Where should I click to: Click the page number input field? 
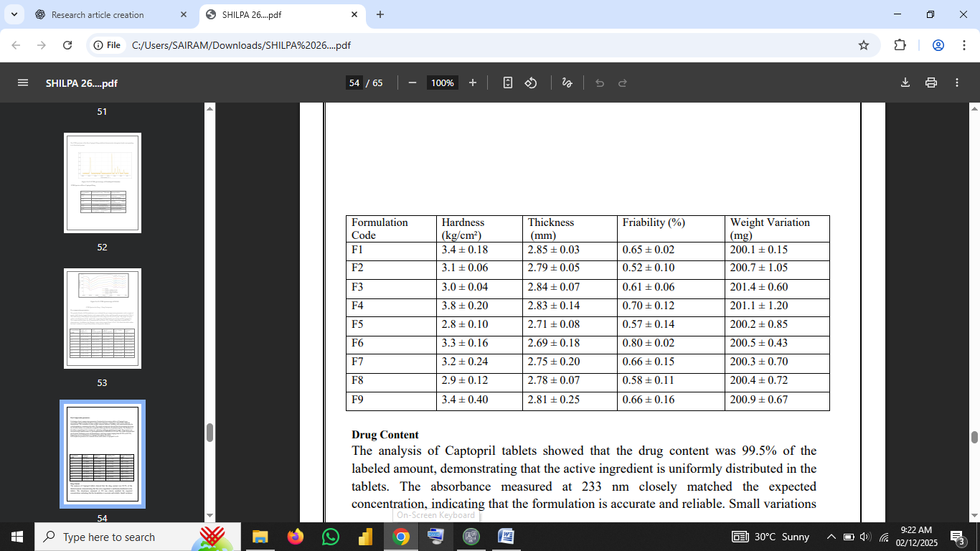(354, 83)
